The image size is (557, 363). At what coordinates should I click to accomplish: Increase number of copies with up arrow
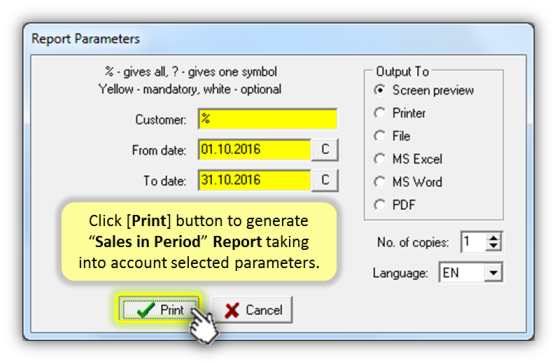click(x=493, y=238)
